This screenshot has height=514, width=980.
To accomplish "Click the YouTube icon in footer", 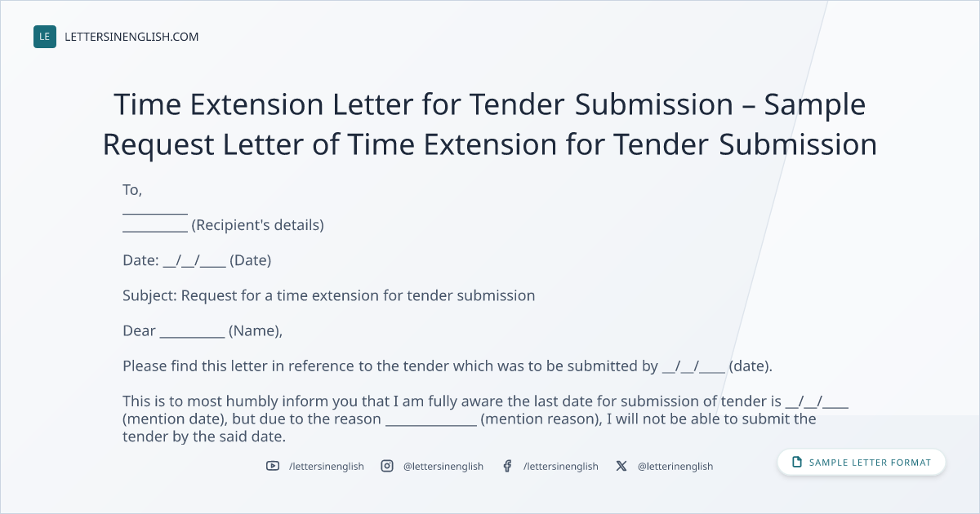I will pyautogui.click(x=272, y=466).
